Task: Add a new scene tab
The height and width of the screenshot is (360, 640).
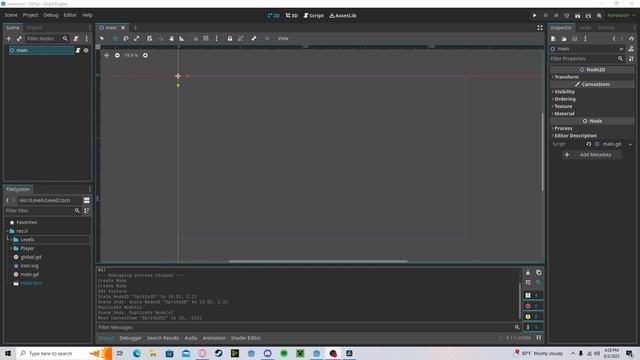Action: click(x=135, y=28)
